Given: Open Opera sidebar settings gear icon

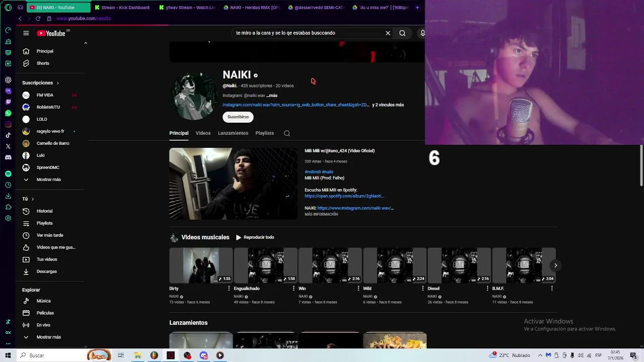Looking at the screenshot, I should (8, 218).
